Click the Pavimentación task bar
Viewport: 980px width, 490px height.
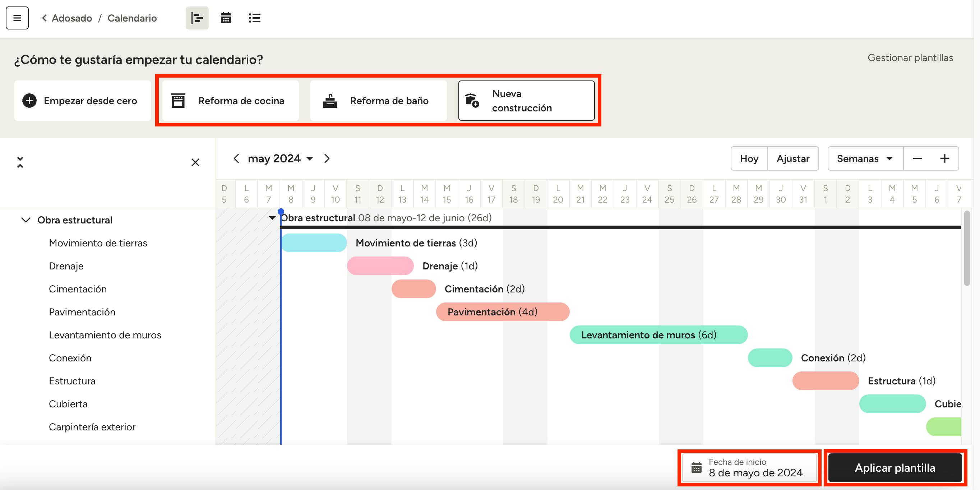(502, 312)
